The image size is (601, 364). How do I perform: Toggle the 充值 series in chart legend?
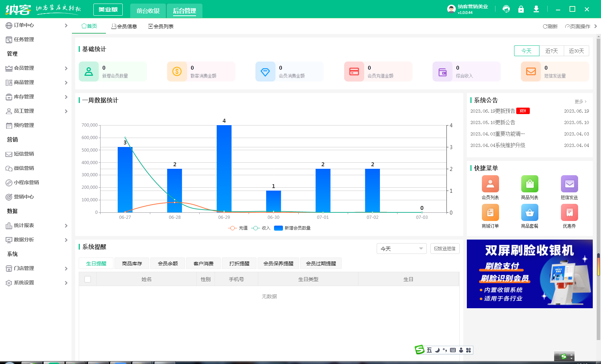(x=238, y=228)
